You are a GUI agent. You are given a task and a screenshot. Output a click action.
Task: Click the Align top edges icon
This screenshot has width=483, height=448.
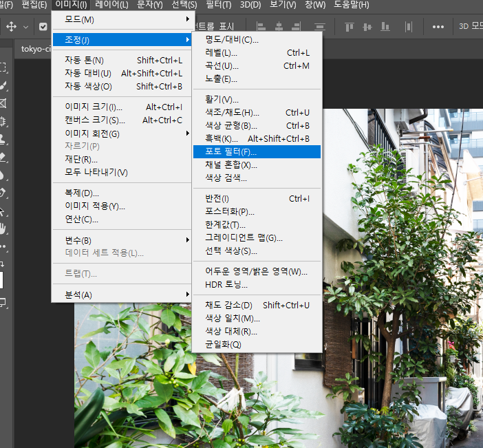(350, 27)
